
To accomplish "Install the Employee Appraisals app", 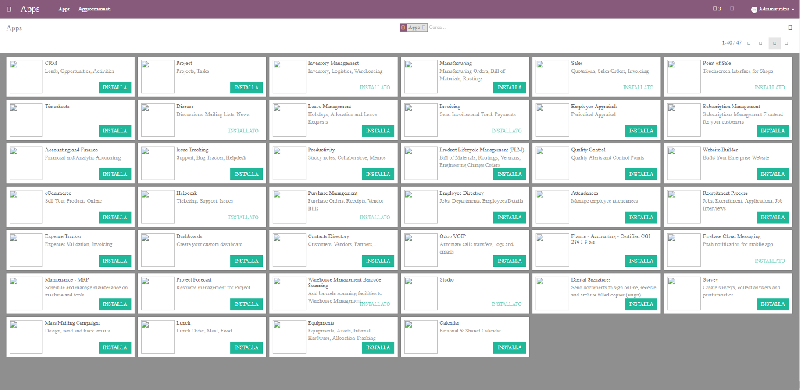I will tap(641, 131).
